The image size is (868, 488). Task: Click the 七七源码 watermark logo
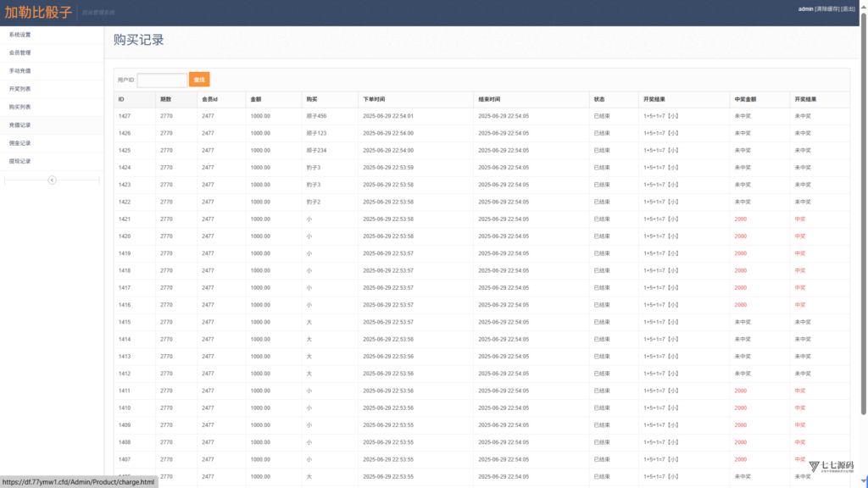pos(831,467)
